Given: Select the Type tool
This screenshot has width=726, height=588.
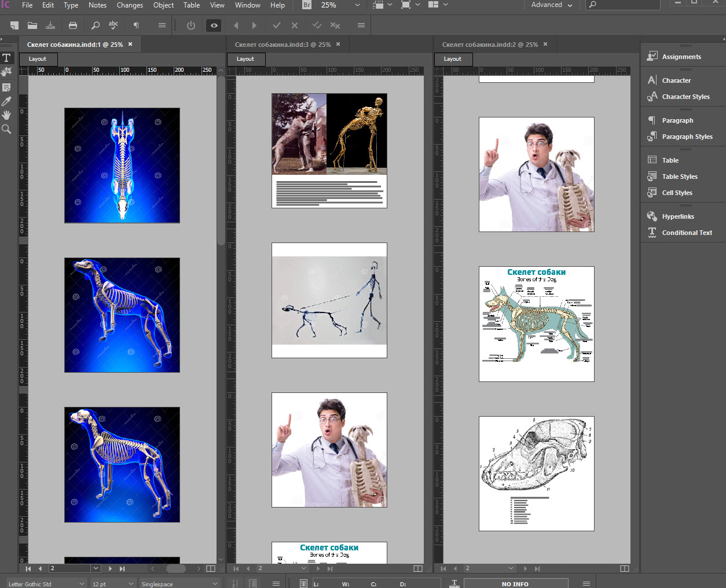Looking at the screenshot, I should [x=6, y=58].
